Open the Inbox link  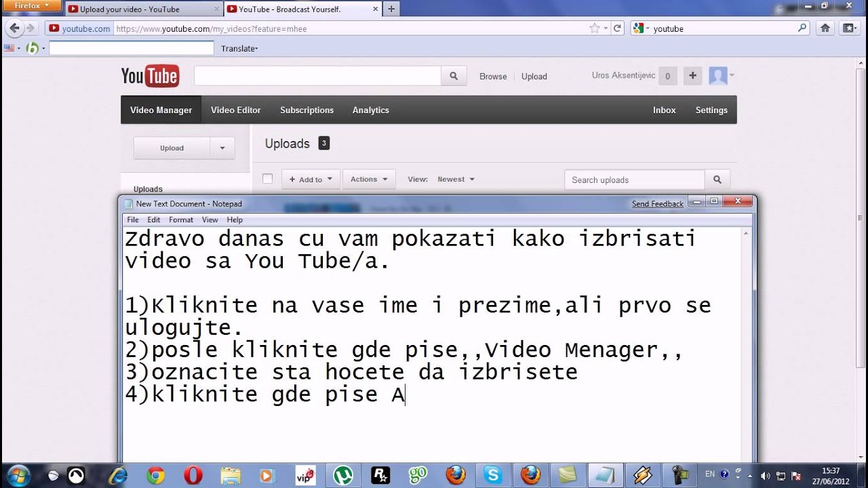point(664,110)
